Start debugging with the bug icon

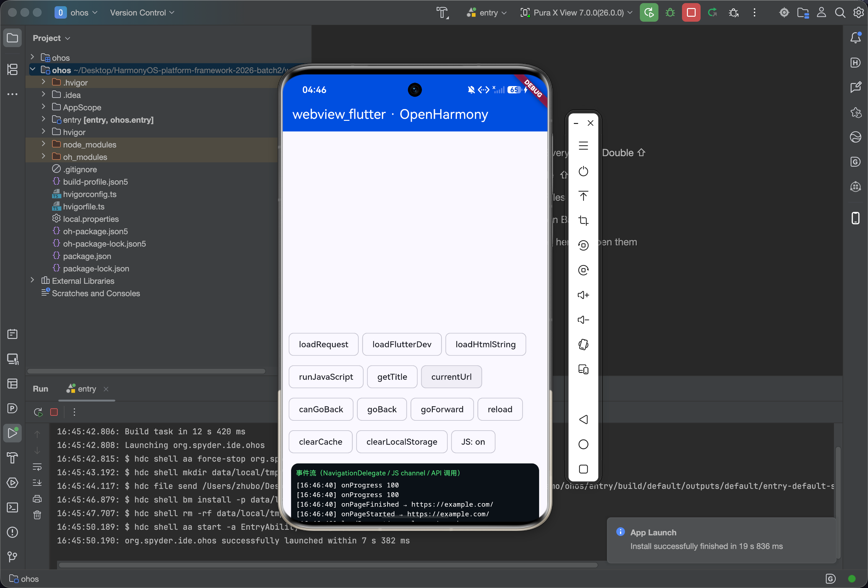(670, 13)
